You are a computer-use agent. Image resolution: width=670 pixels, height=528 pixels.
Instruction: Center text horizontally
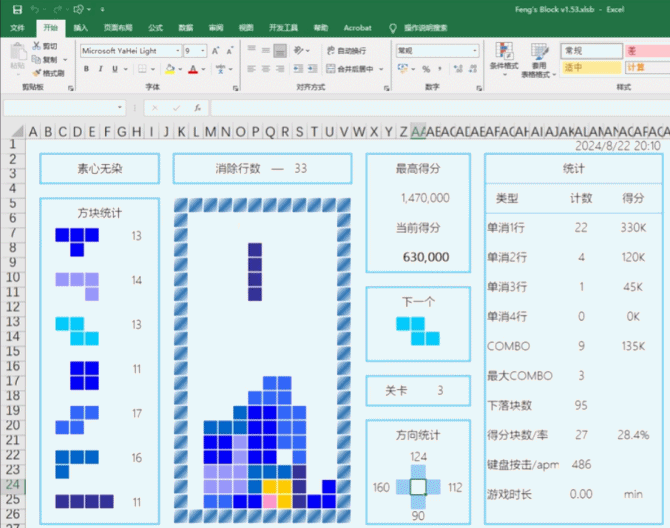[x=266, y=69]
